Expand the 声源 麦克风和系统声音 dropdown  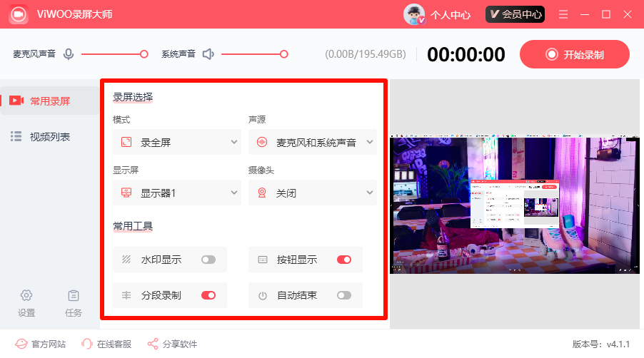click(313, 143)
